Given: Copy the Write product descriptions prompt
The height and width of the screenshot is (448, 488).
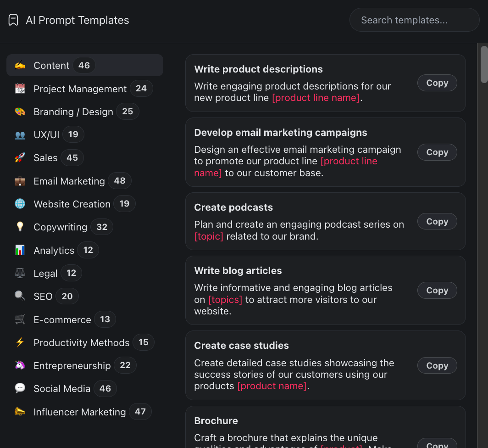Looking at the screenshot, I should tap(437, 83).
